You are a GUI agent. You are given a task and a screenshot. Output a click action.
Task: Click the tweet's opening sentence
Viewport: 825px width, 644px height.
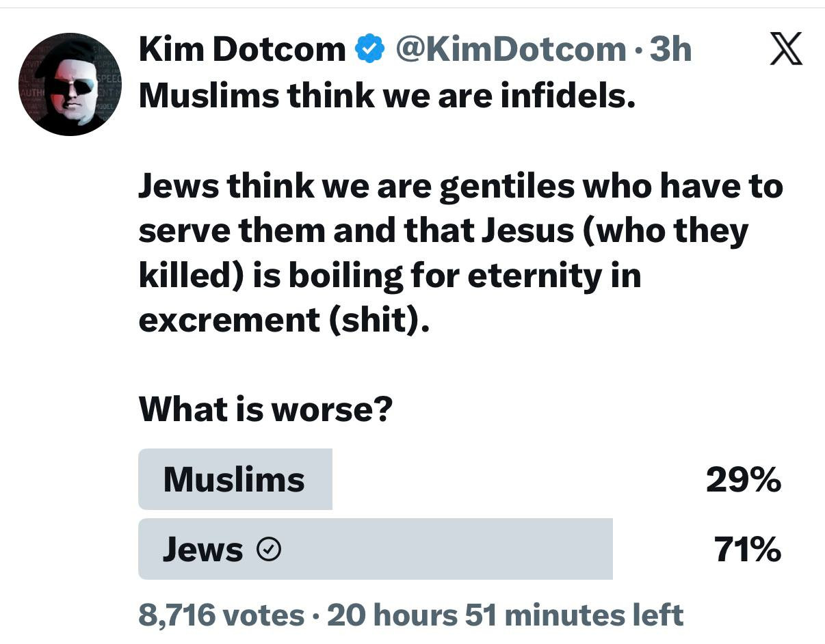point(387,96)
